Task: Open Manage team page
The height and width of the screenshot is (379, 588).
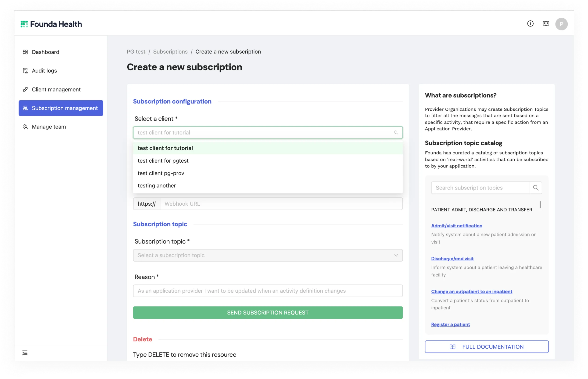Action: coord(61,127)
